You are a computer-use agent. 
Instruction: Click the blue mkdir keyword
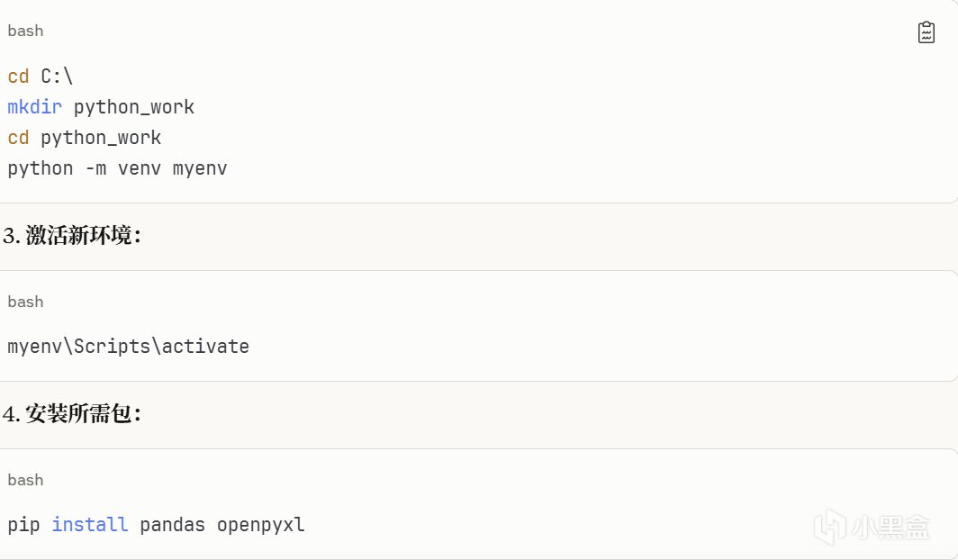[x=34, y=107]
